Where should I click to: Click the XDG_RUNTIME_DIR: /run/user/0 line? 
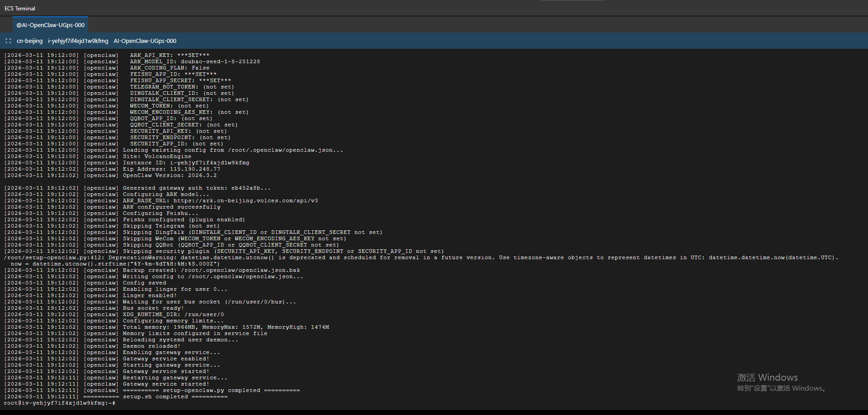(x=114, y=315)
